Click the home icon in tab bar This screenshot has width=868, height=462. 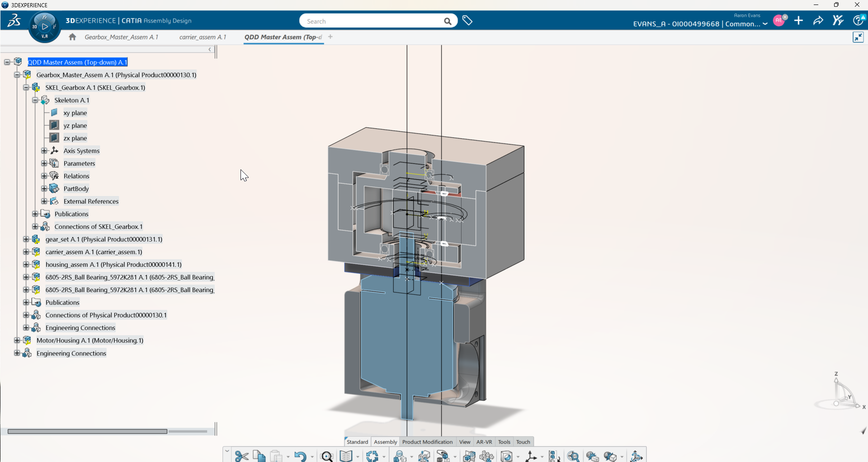72,37
